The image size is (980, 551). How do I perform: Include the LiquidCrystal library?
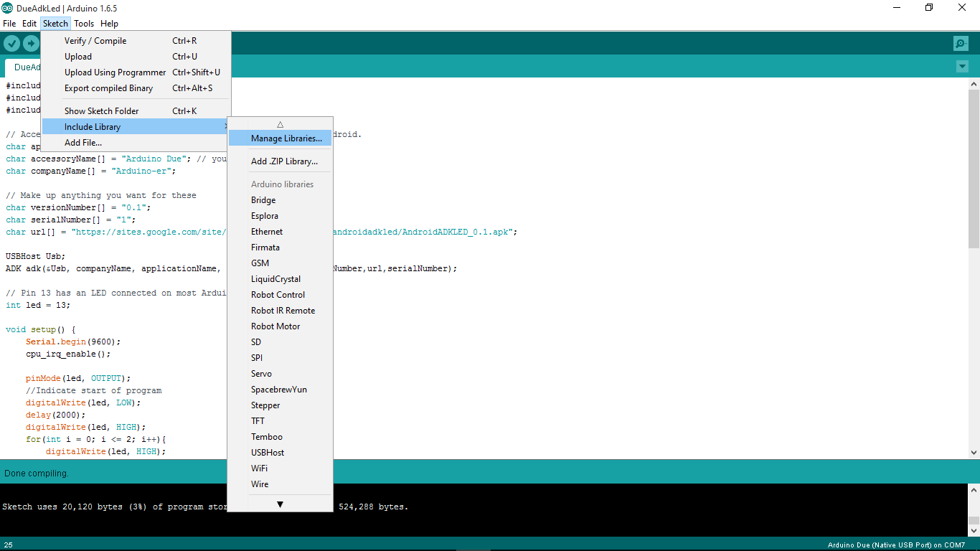(x=280, y=279)
